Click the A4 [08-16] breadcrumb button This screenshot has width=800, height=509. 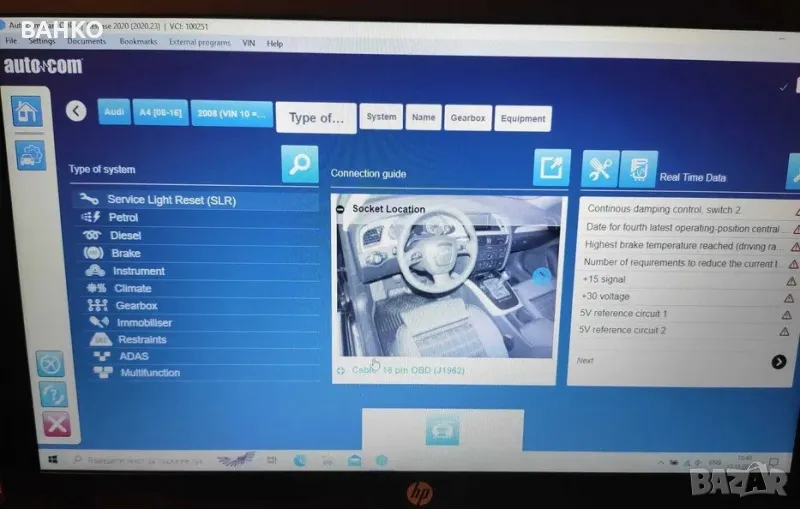161,112
